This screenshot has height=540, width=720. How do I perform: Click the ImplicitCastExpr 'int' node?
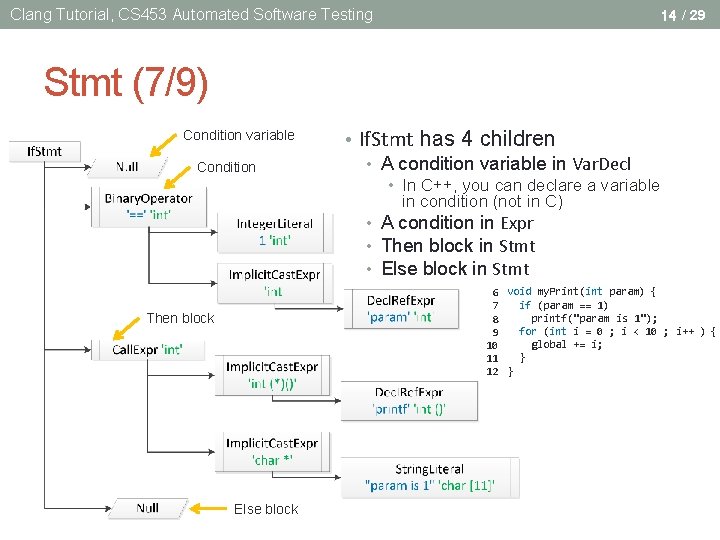275,283
